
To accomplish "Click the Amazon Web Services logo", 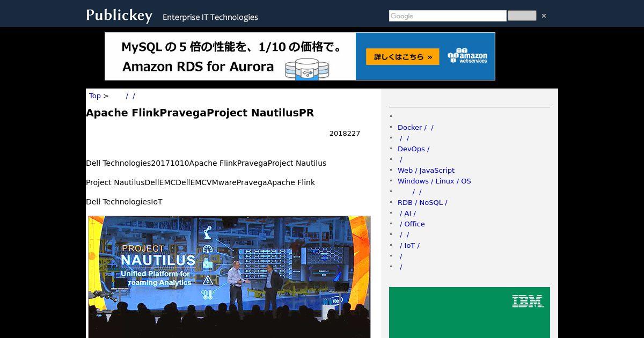I will click(467, 56).
